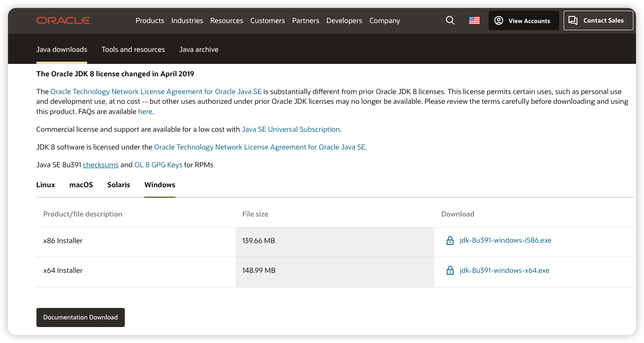644x343 pixels.
Task: Click the Documentation Download button
Action: point(80,317)
